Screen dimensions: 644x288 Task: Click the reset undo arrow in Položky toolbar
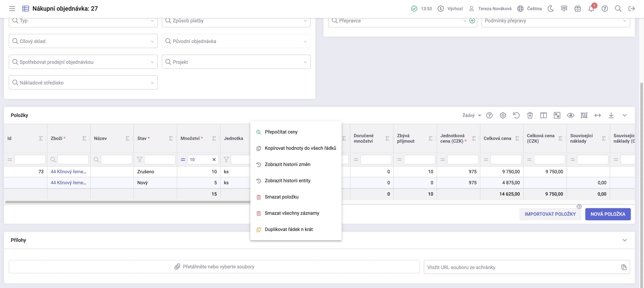click(516, 115)
